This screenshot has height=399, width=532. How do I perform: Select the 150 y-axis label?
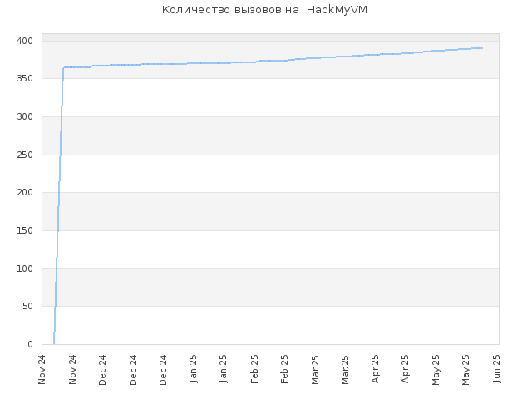pyautogui.click(x=25, y=231)
